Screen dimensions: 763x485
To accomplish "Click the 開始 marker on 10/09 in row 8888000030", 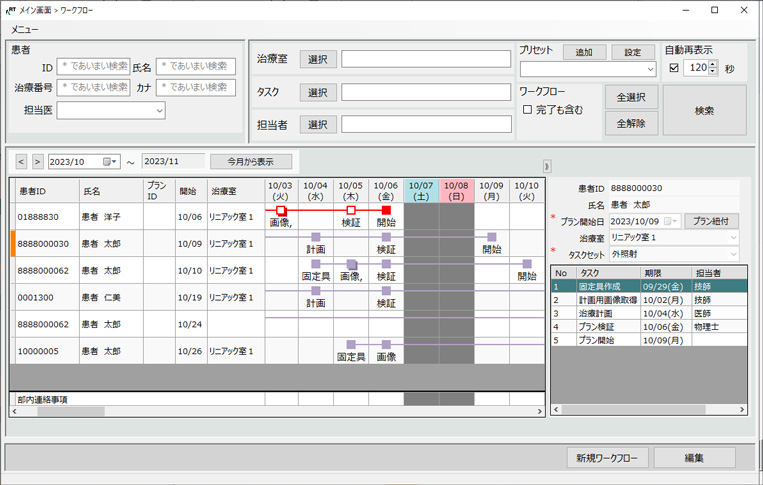I will tap(491, 237).
